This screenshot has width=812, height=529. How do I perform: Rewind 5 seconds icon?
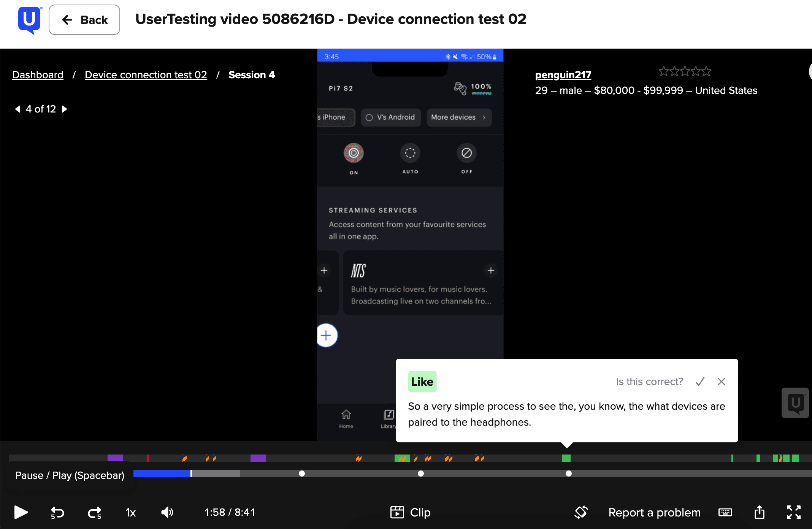coord(57,513)
